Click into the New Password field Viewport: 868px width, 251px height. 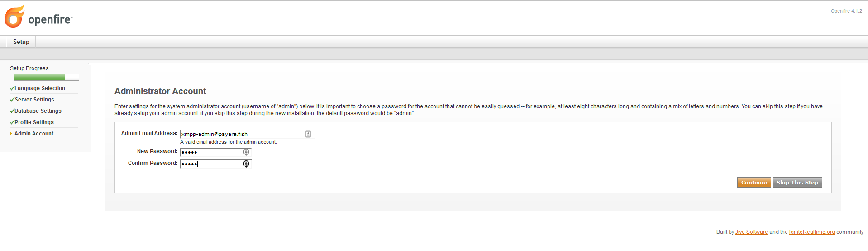pyautogui.click(x=212, y=152)
